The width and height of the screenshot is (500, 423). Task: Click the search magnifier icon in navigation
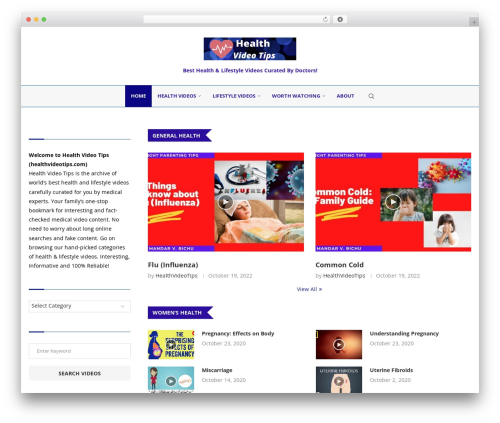[x=371, y=96]
